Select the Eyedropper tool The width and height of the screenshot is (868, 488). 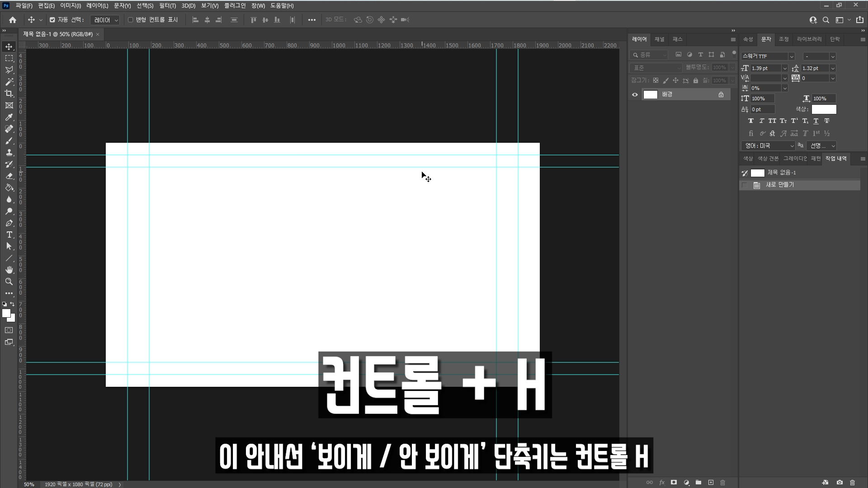[9, 117]
